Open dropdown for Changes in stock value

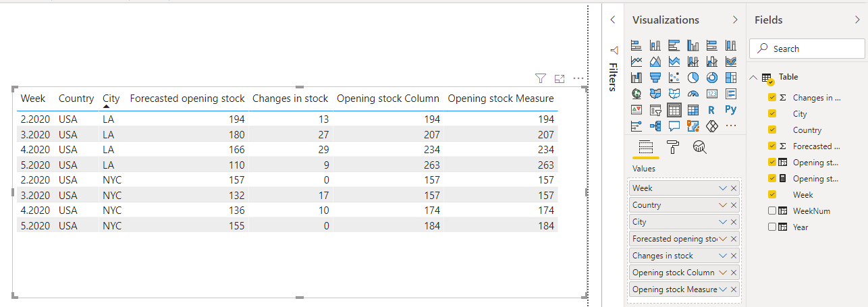click(724, 256)
